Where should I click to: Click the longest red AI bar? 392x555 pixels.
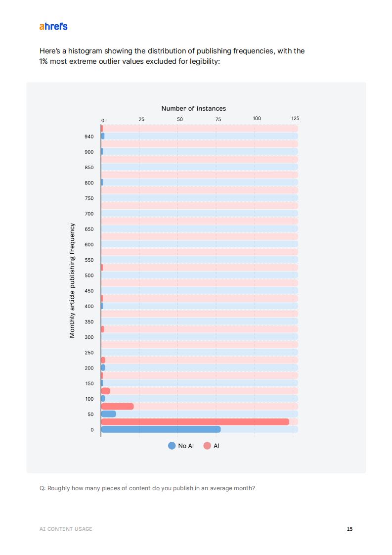pyautogui.click(x=195, y=422)
